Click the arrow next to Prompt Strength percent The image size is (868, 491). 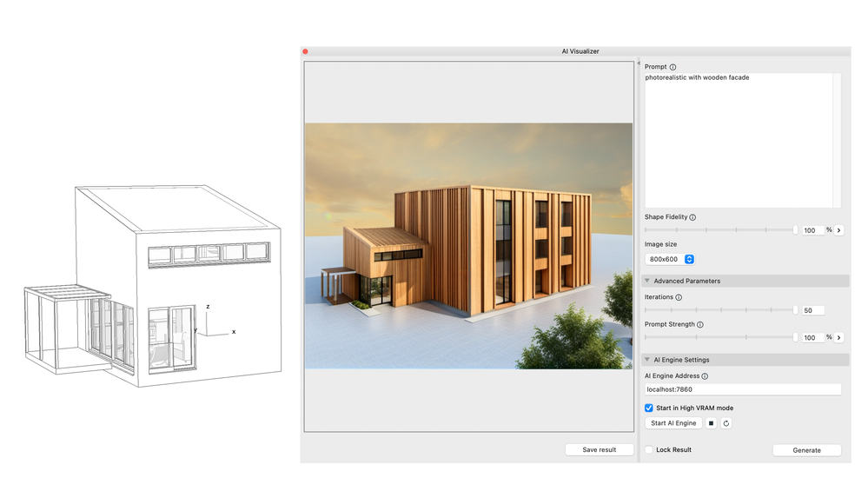(x=839, y=337)
